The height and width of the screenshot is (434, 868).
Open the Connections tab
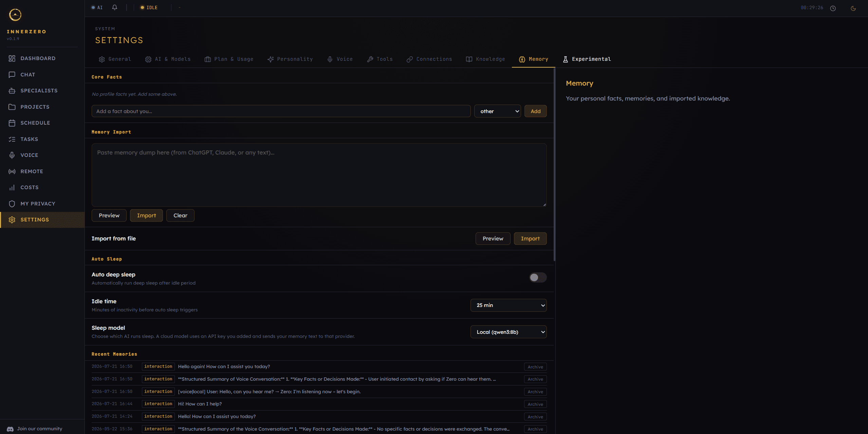tap(429, 59)
